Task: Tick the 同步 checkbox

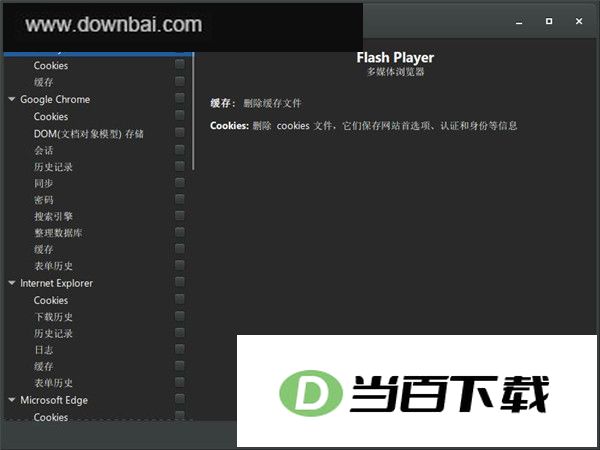Action: (x=179, y=182)
